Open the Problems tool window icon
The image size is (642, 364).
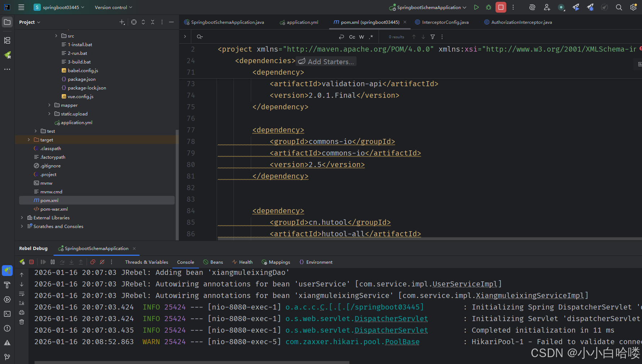coord(7,328)
